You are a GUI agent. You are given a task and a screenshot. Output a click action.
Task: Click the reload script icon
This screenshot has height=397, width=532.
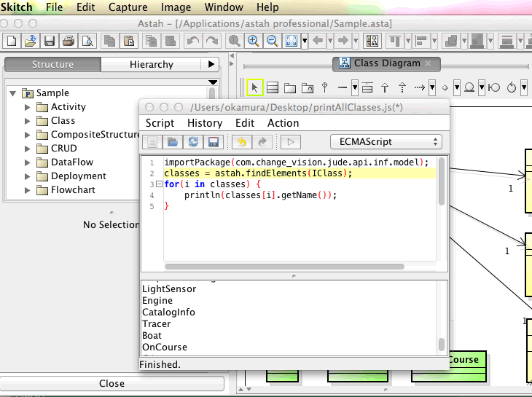[193, 142]
